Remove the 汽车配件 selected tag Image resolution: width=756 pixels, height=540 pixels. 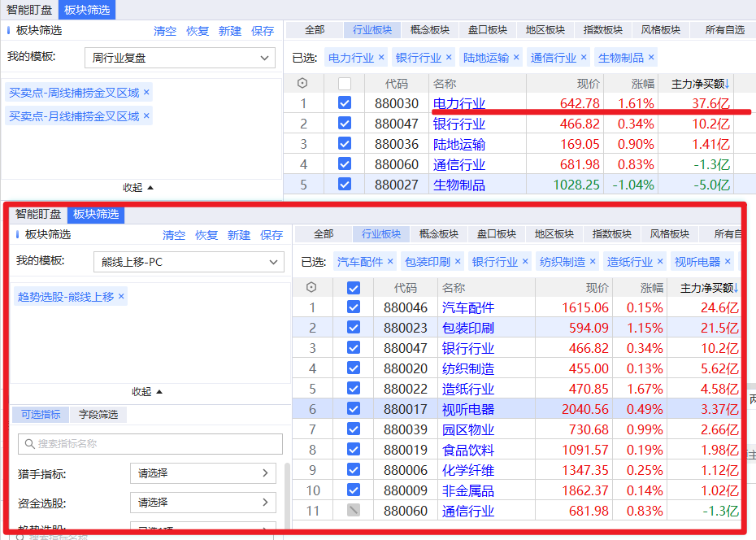(x=390, y=262)
